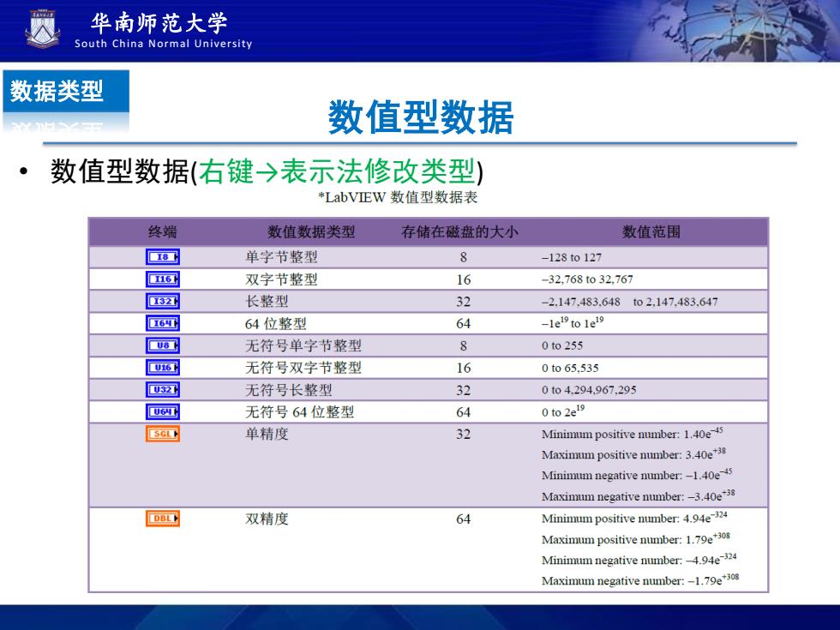Click the university crest logo
Viewport: 840px width, 630px height.
coord(43,27)
